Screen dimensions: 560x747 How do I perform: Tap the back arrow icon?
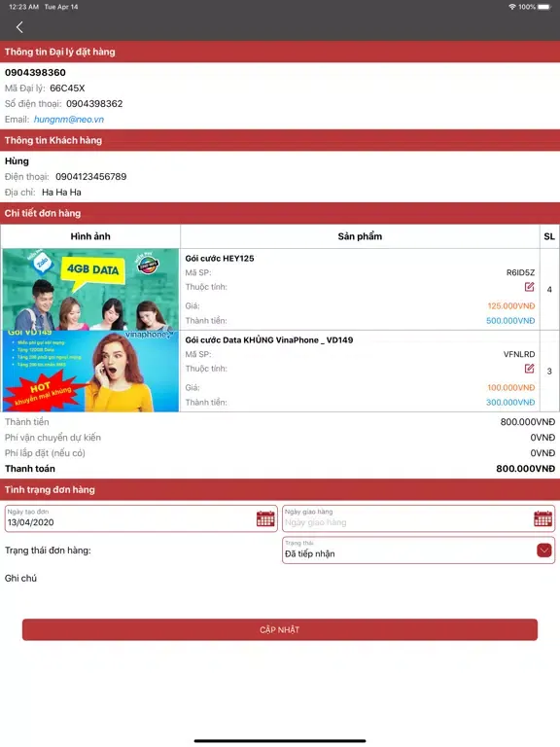[x=19, y=27]
